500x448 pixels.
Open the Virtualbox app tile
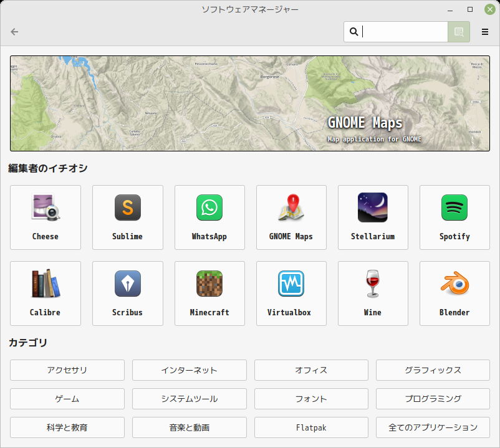[x=291, y=293]
